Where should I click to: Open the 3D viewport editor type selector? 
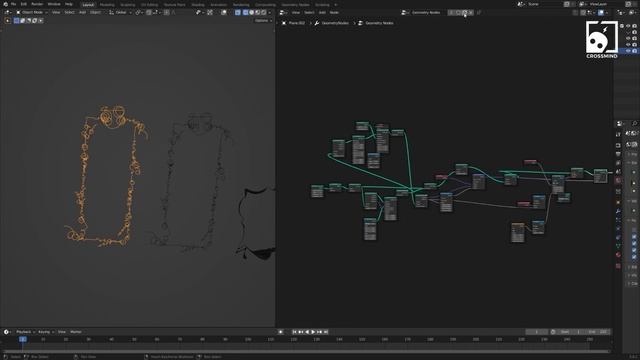point(7,12)
